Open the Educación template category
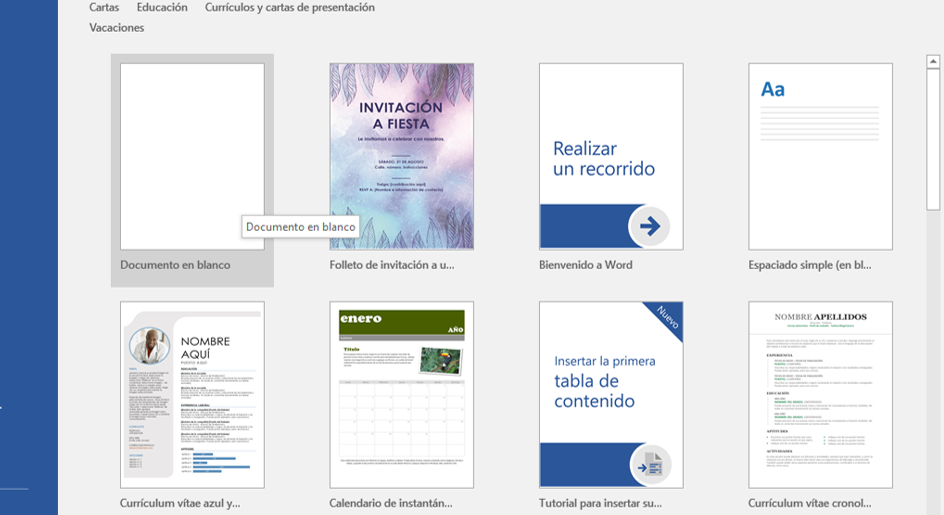 point(162,7)
